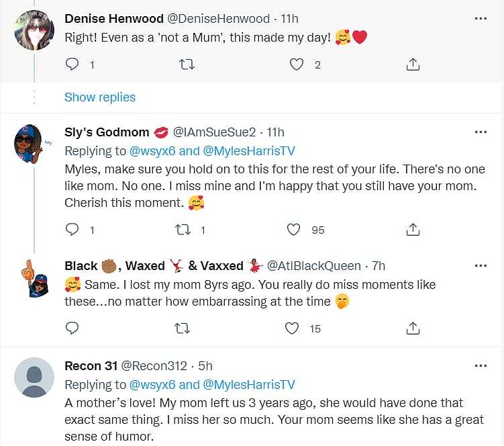The image size is (504, 446).
Task: Open more options on Sly's Godmom tweet
Action: click(x=481, y=132)
